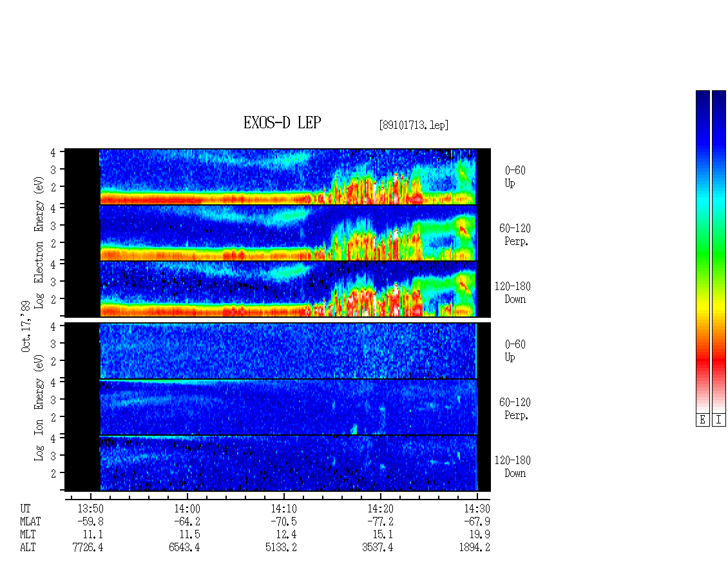
Task: Select the ion panel '0-60 Up' label
Action: pos(515,351)
